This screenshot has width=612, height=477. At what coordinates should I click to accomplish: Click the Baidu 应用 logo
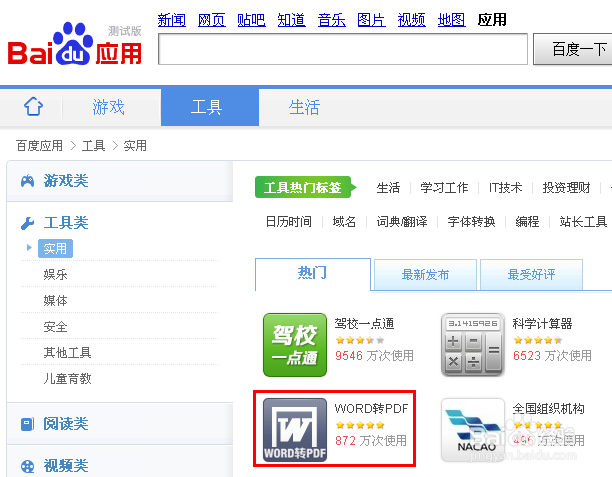[x=75, y=44]
